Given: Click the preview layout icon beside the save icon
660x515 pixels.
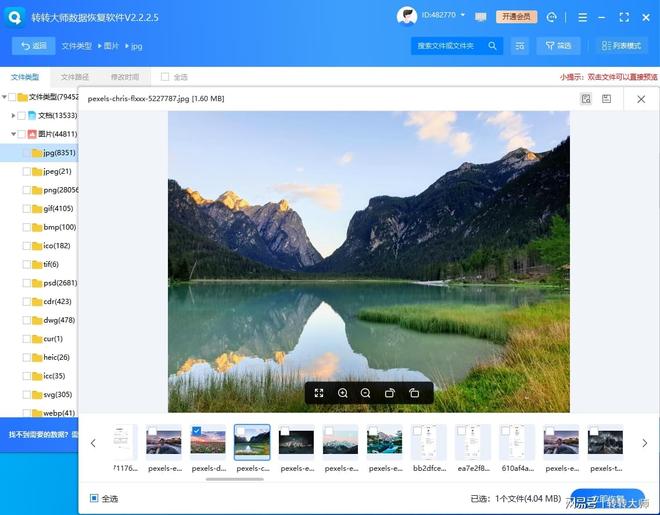Looking at the screenshot, I should pyautogui.click(x=586, y=99).
